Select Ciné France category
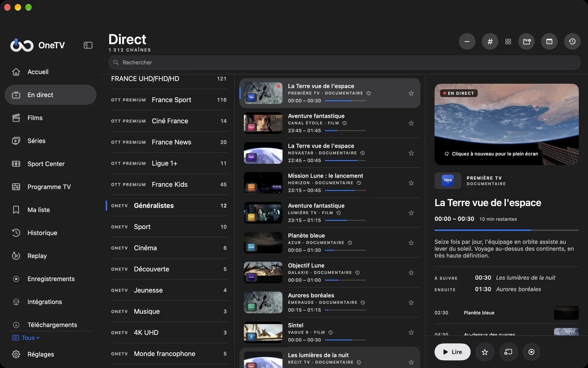The height and width of the screenshot is (368, 588). [169, 121]
